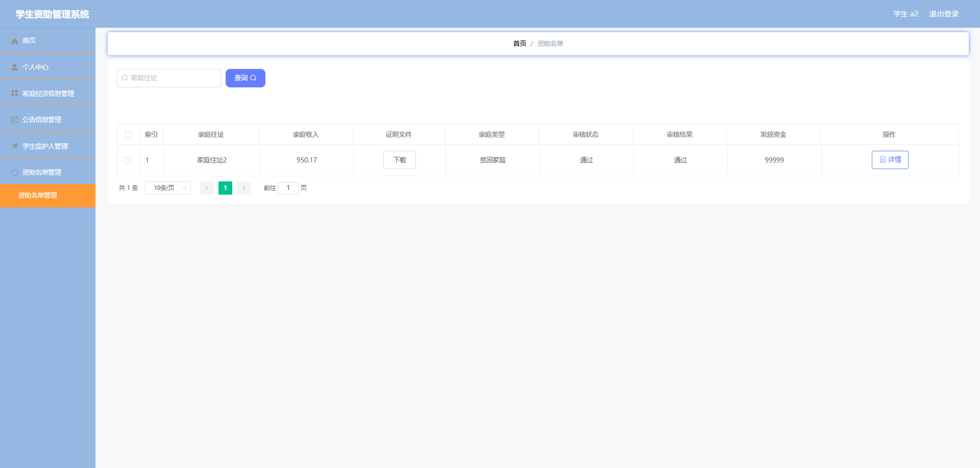Open 家庭经济信息管理 menu item

(47, 93)
